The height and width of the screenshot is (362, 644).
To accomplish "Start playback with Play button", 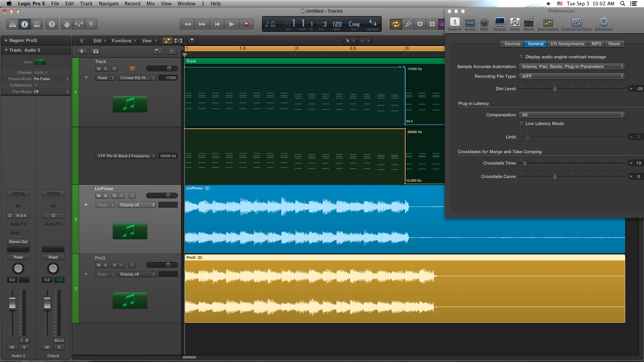I will (x=232, y=24).
